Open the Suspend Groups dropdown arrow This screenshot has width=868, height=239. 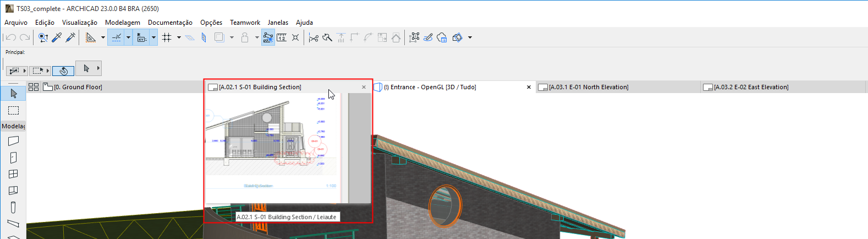tap(257, 37)
